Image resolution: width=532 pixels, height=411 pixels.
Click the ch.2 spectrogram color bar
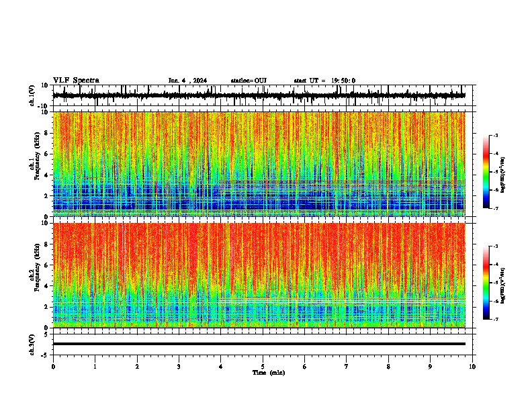(x=486, y=283)
